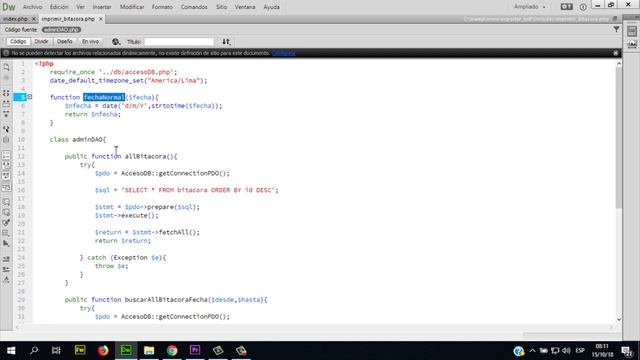Open the Ventana menu

tap(245, 7)
